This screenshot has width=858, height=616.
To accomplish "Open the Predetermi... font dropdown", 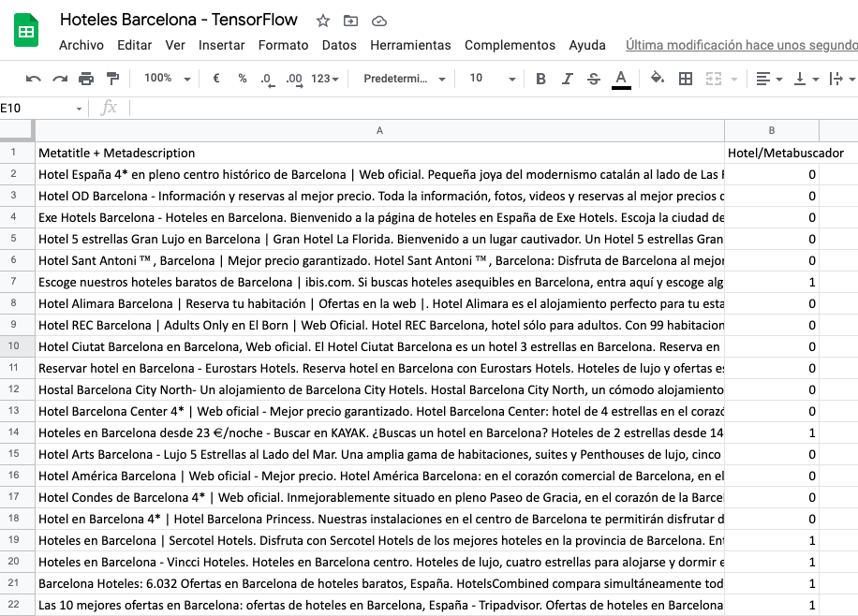I will click(404, 79).
